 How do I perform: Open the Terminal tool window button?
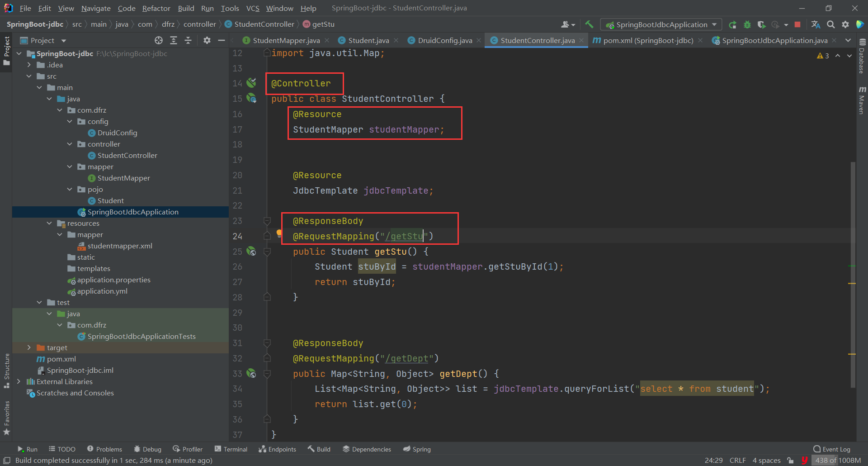[x=231, y=449]
